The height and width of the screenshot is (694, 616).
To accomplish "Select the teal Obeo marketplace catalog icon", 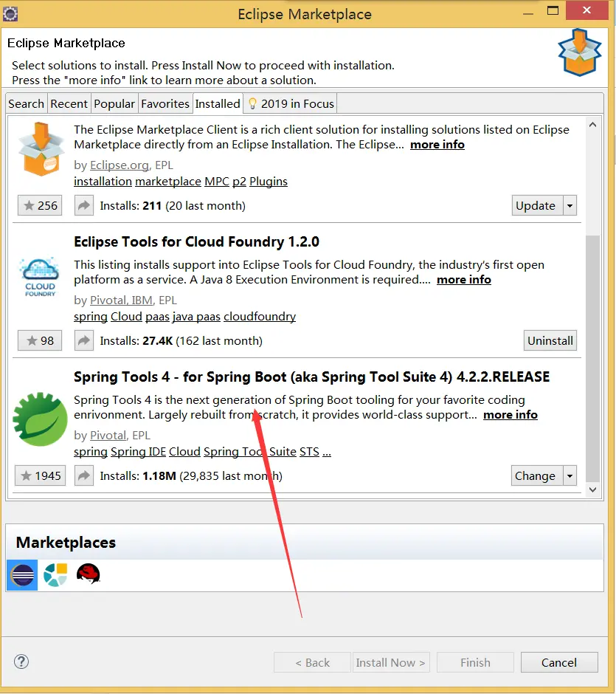I will coord(55,575).
